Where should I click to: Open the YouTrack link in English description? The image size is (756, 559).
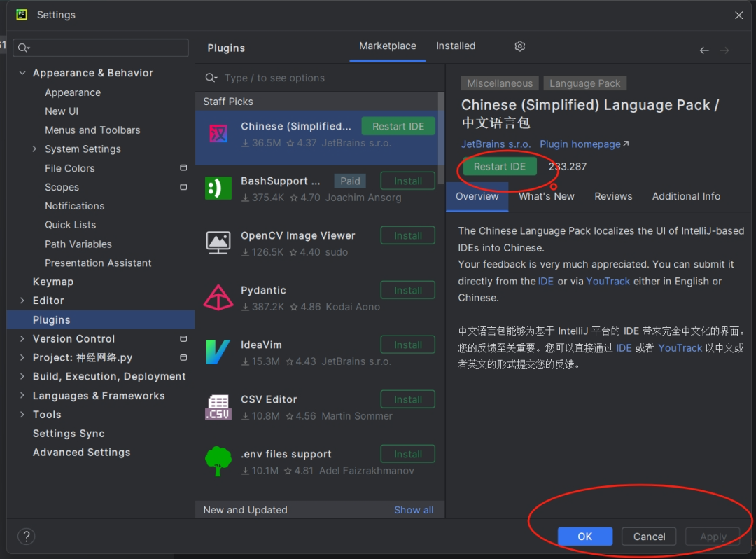tap(608, 281)
